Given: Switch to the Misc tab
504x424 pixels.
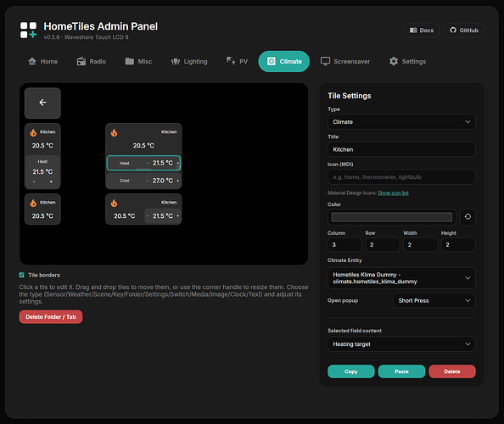Looking at the screenshot, I should pyautogui.click(x=138, y=61).
